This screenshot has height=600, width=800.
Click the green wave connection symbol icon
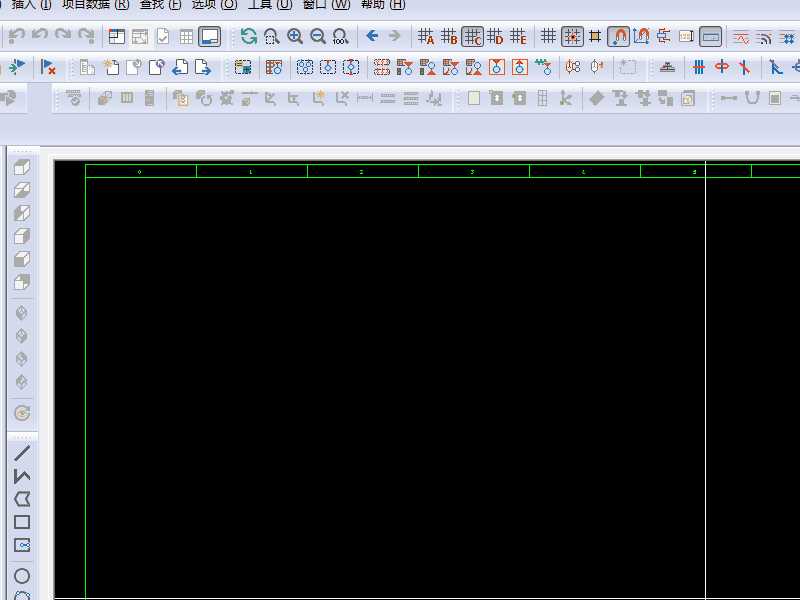coord(543,67)
